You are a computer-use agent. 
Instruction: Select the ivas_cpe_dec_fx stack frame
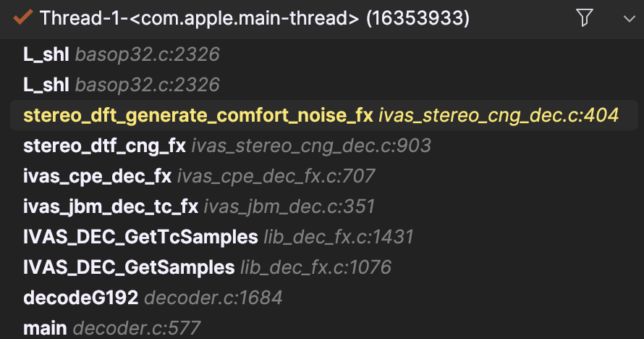point(97,176)
